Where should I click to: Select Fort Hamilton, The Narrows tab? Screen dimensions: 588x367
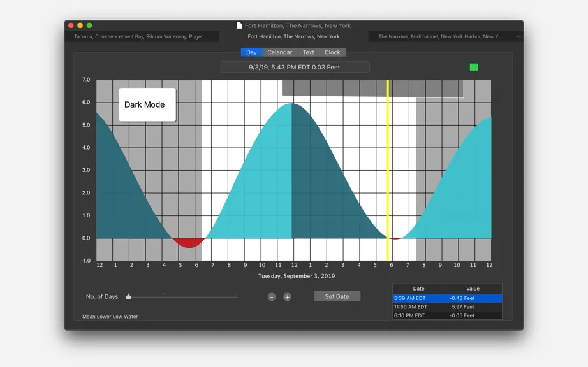pos(293,36)
